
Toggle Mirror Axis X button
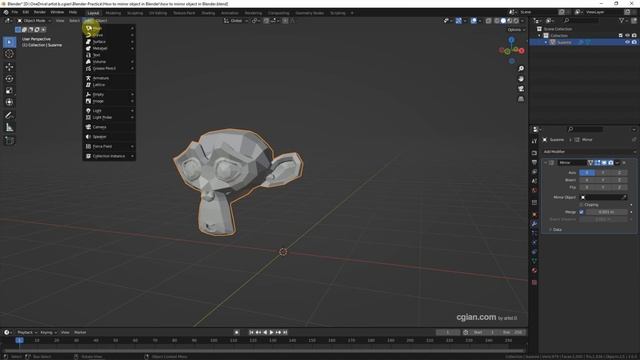pos(587,173)
